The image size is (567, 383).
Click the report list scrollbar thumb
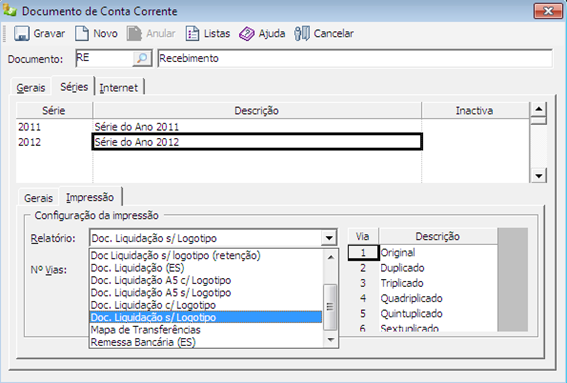pyautogui.click(x=330, y=307)
